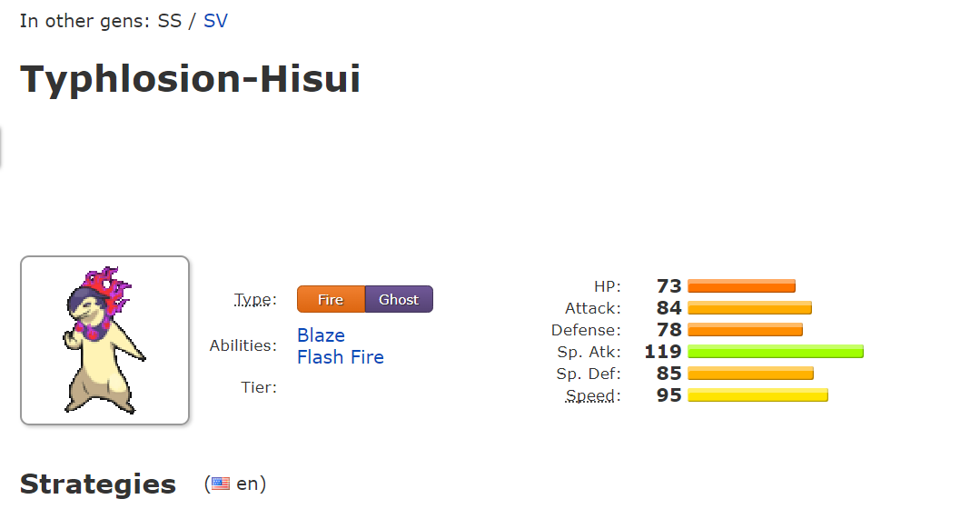Image resolution: width=980 pixels, height=529 pixels.
Task: Click the yellow Speed stat bar
Action: tap(757, 395)
